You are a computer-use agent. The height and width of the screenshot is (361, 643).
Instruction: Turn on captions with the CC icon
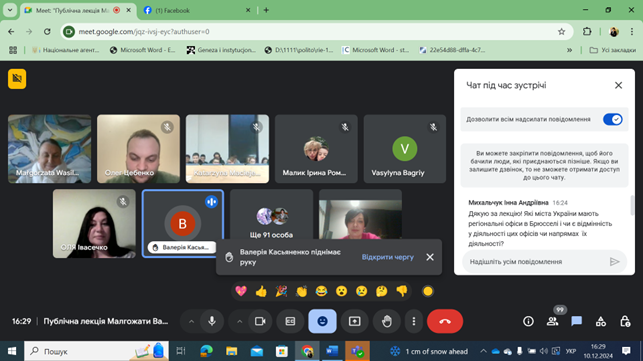point(290,321)
